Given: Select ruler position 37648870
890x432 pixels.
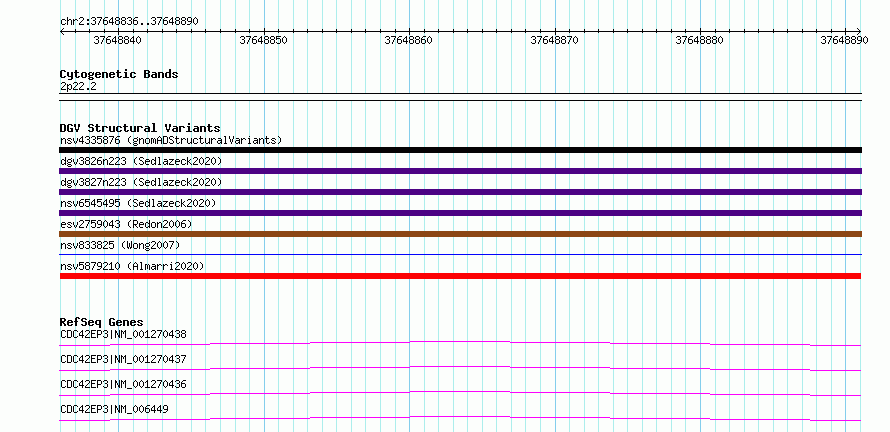Looking at the screenshot, I should (x=554, y=40).
